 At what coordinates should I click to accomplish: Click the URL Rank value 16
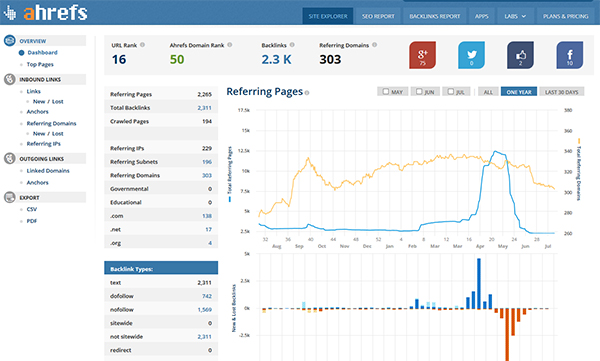coord(119,59)
